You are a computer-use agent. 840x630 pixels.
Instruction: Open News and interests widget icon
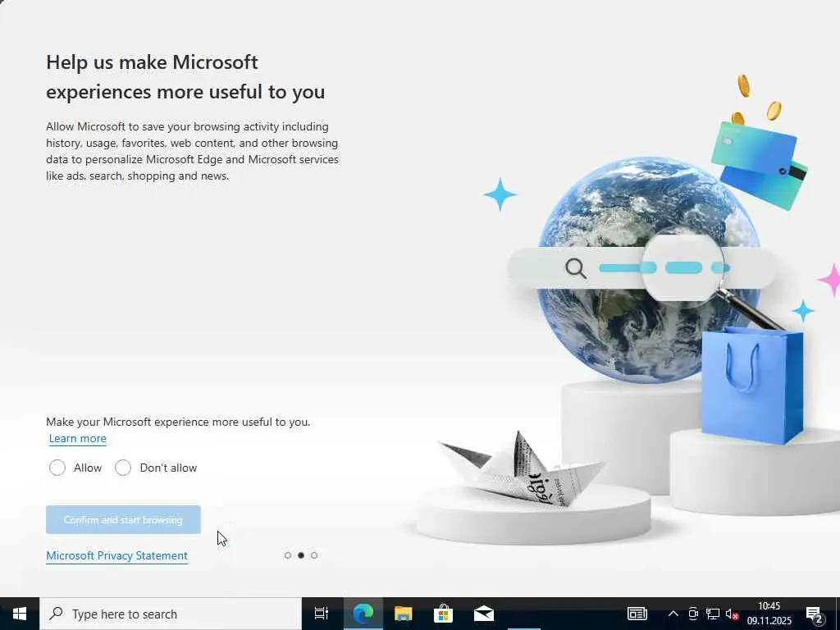pos(637,614)
